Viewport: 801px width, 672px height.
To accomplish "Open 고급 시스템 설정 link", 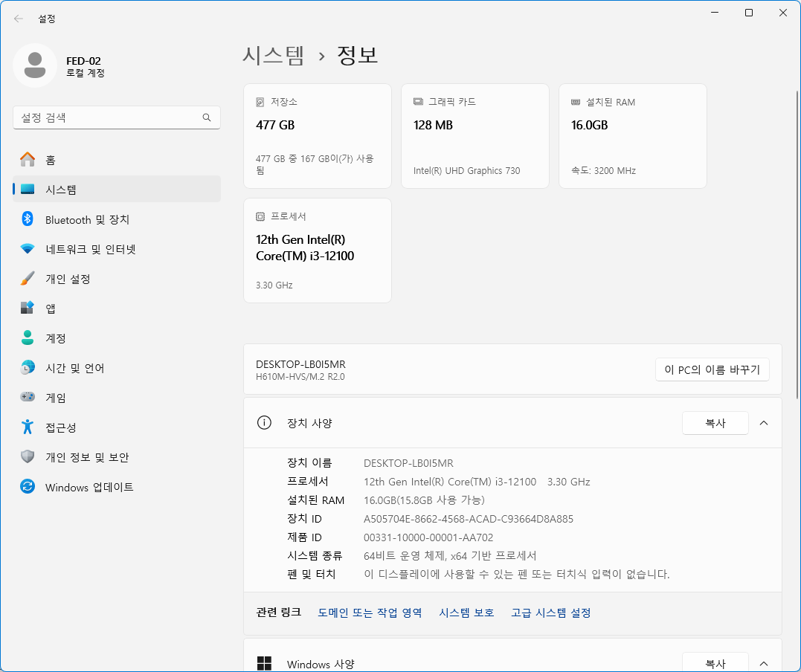I will [x=550, y=613].
